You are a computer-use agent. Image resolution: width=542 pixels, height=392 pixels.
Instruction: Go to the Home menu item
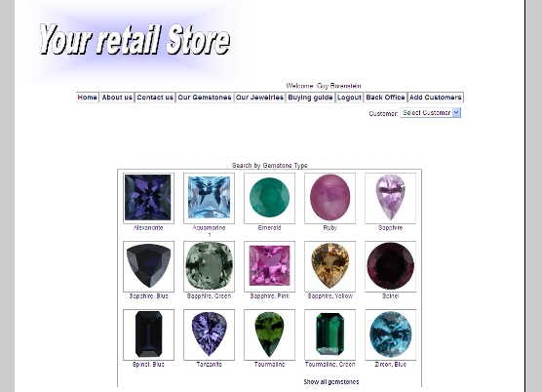pyautogui.click(x=87, y=98)
